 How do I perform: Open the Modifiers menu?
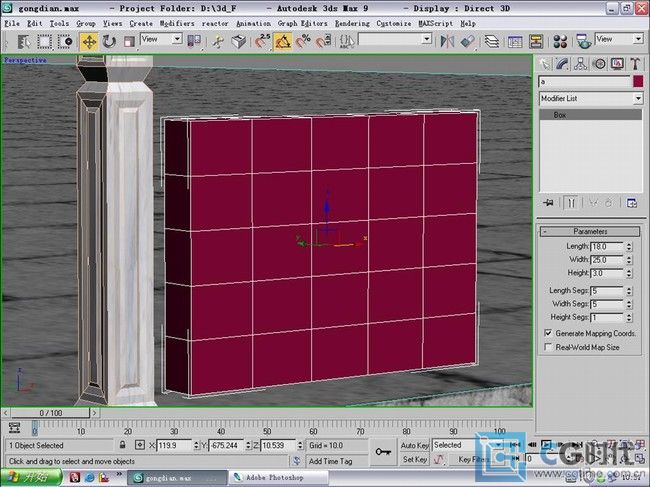pos(177,24)
